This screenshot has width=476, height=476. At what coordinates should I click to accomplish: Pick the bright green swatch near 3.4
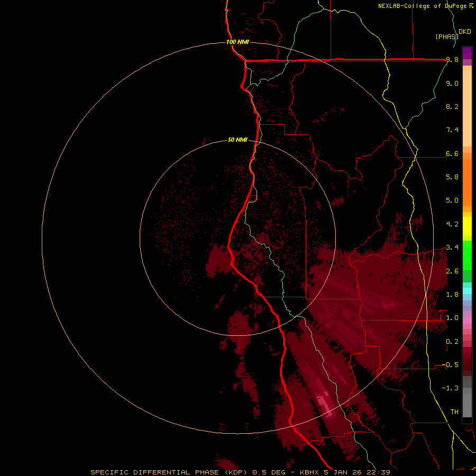pos(467,255)
